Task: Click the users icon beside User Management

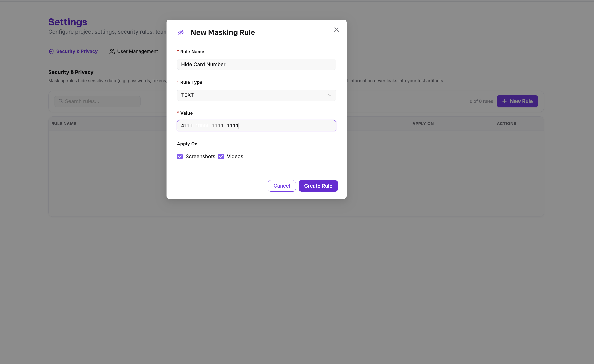Action: [112, 51]
